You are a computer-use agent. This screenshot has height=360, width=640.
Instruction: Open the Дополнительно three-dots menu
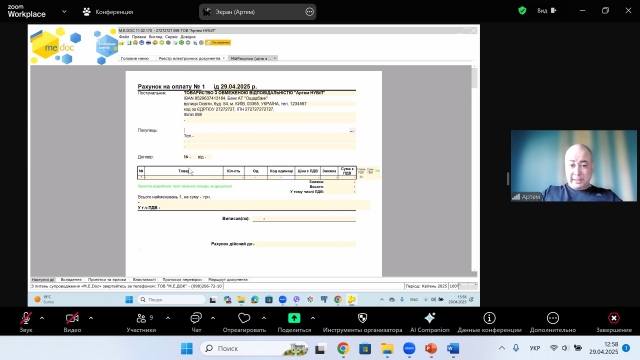pos(553,322)
